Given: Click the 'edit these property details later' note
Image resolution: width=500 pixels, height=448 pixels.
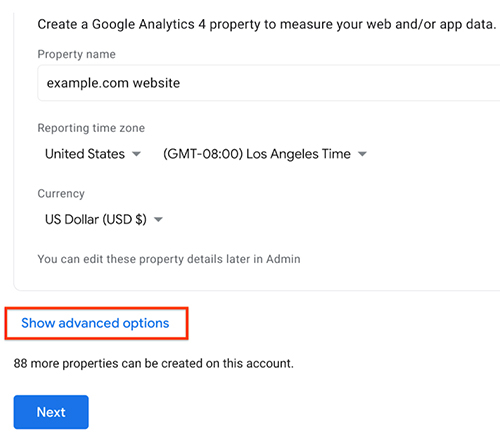Looking at the screenshot, I should tap(169, 259).
